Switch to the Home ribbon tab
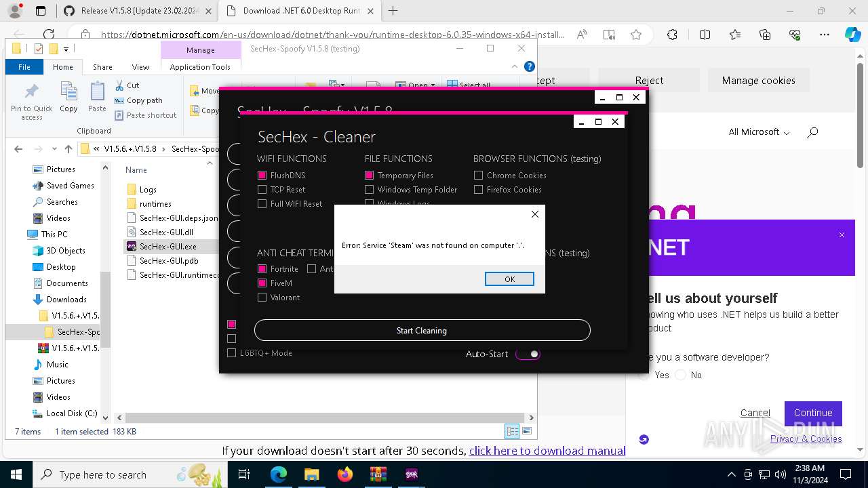The height and width of the screenshot is (488, 868). (x=63, y=67)
